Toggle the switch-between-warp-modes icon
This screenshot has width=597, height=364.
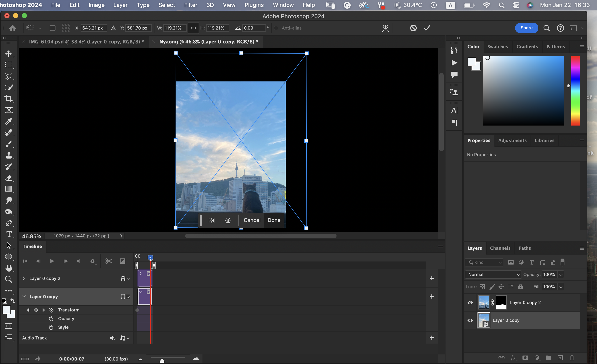385,28
